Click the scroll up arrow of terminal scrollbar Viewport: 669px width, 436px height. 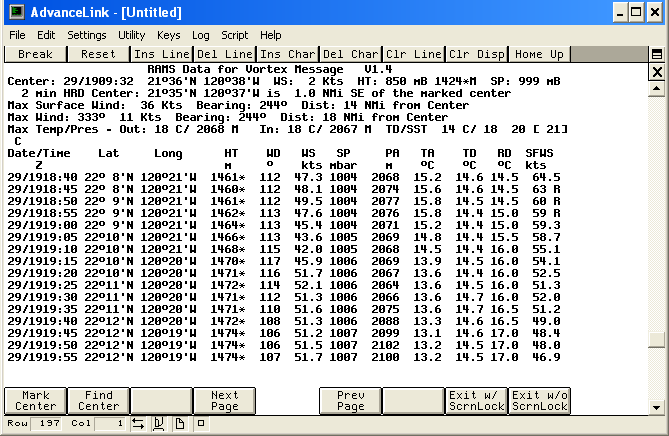[657, 89]
